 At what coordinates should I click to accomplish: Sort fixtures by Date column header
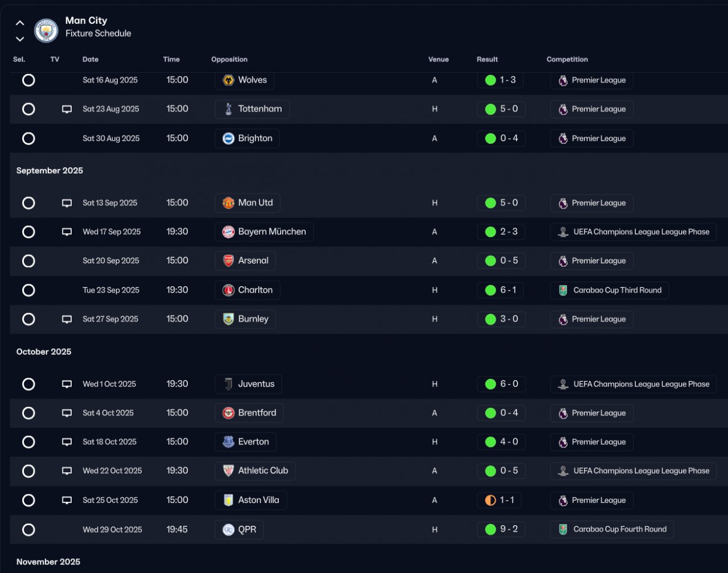(x=90, y=59)
